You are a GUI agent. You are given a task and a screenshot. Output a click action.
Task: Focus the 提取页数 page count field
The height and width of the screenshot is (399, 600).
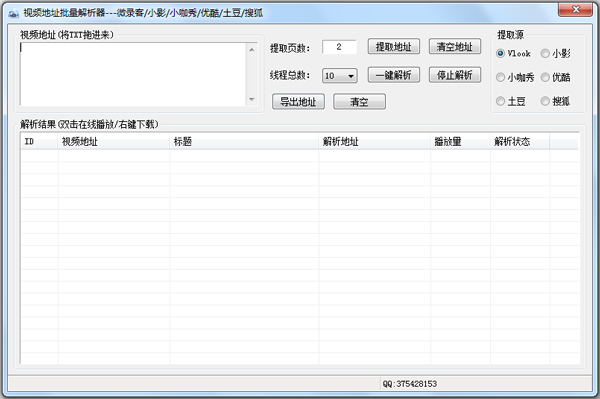[x=339, y=47]
